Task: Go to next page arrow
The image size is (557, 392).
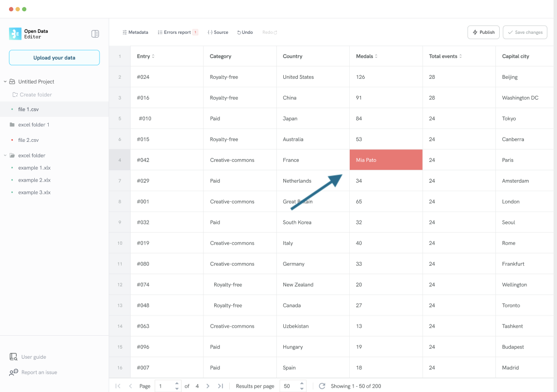Action: coord(208,386)
